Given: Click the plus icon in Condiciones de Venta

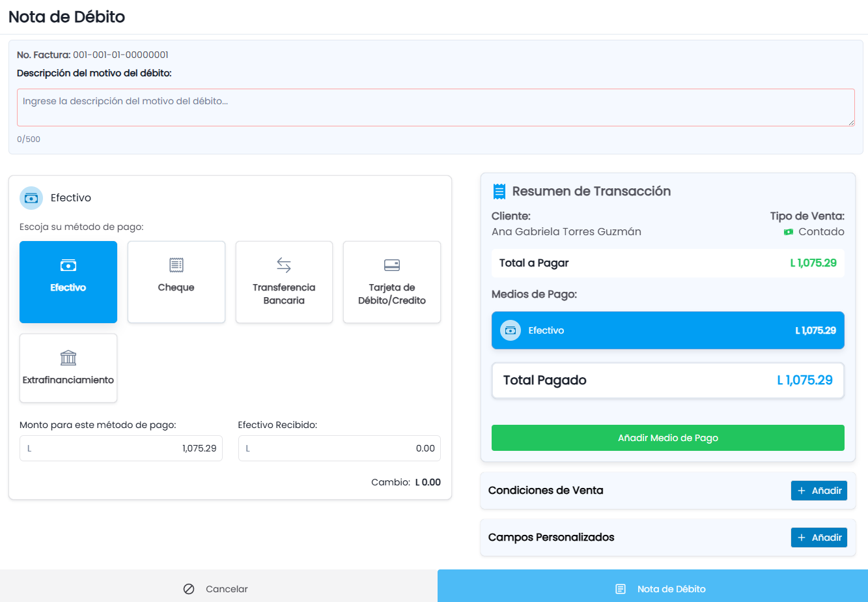Looking at the screenshot, I should pos(802,491).
